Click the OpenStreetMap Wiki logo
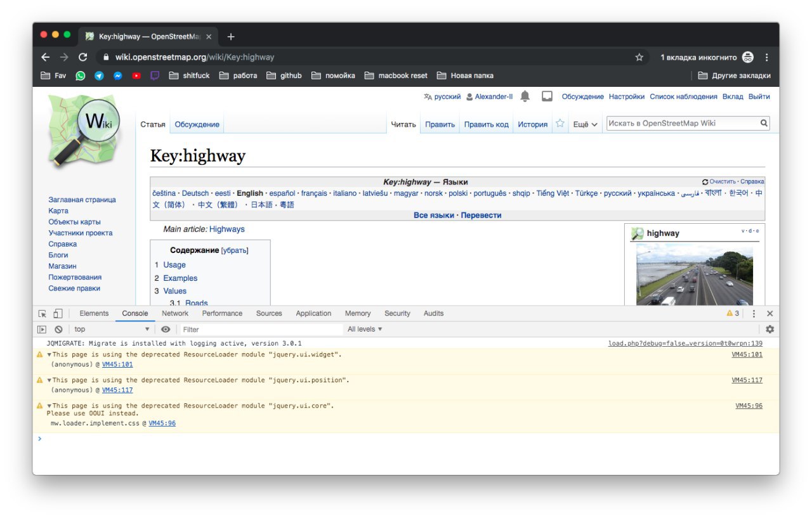812x518 pixels. point(84,130)
